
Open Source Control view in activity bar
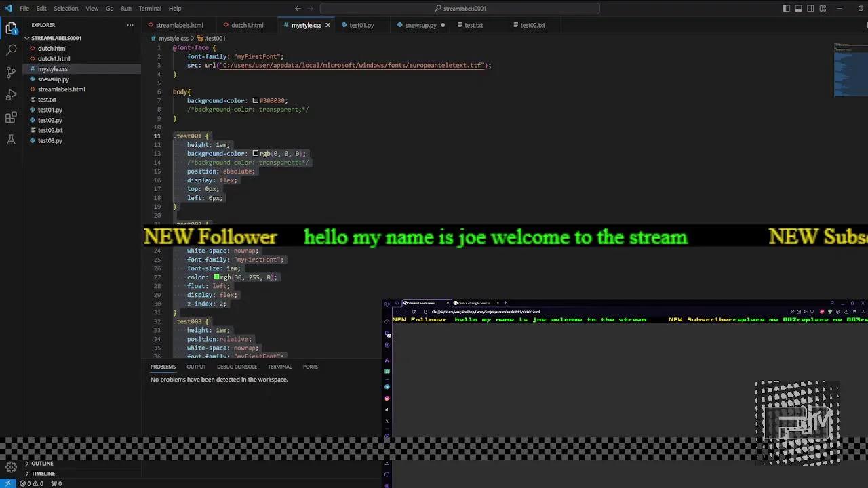pos(11,73)
